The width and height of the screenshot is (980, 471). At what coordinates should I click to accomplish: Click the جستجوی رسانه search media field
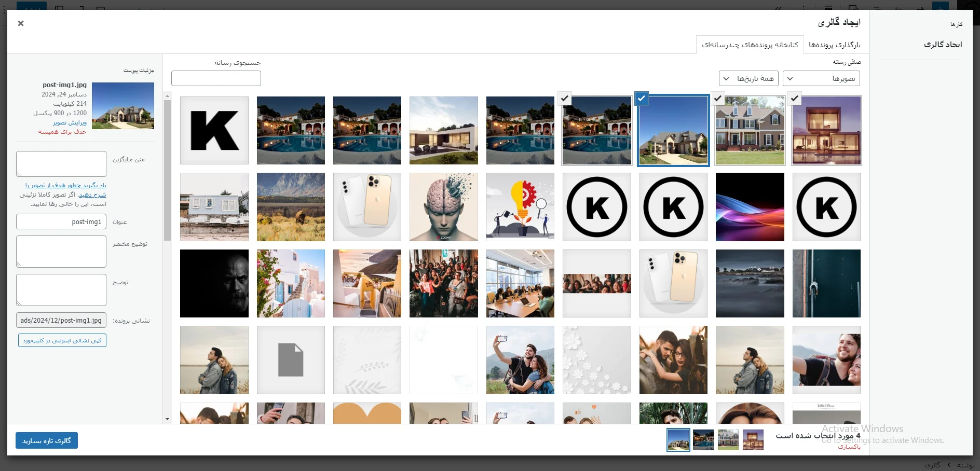pos(216,78)
